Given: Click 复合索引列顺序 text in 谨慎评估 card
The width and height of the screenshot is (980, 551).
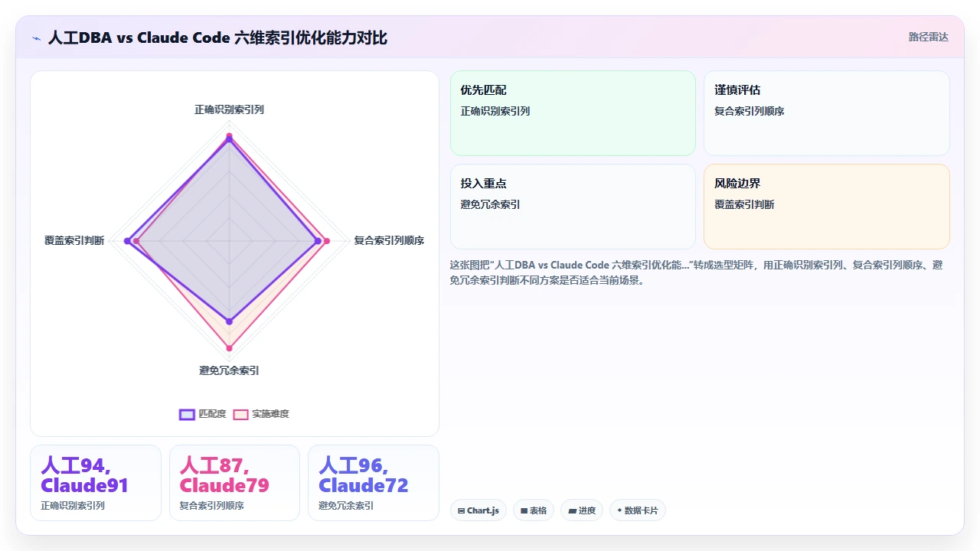Looking at the screenshot, I should coord(750,111).
